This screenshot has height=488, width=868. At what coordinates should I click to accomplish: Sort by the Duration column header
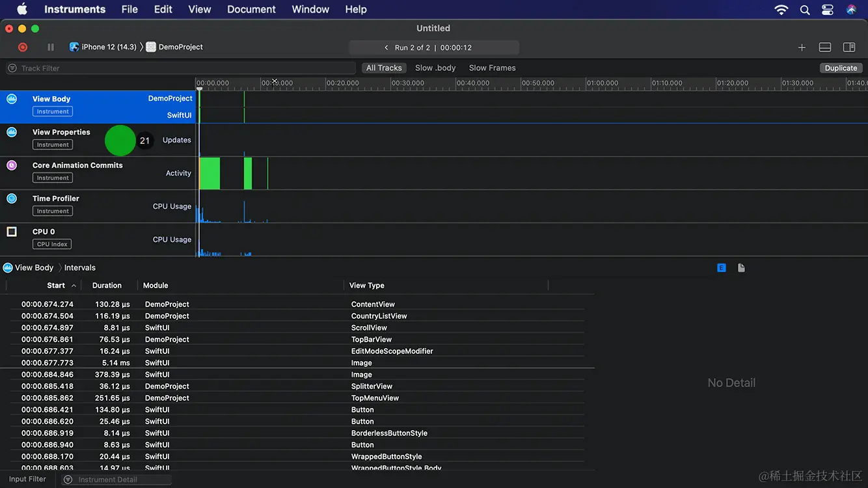click(x=107, y=285)
